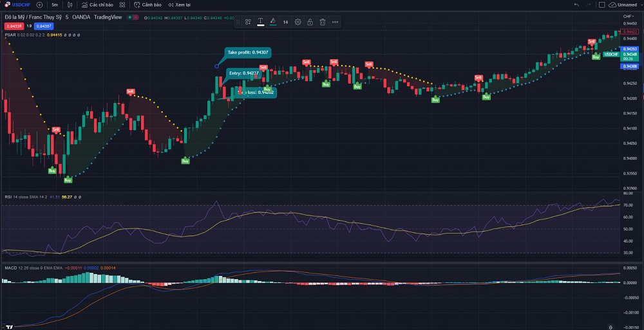Click the 1.9 spread value
The image size is (644, 330).
click(x=29, y=26)
